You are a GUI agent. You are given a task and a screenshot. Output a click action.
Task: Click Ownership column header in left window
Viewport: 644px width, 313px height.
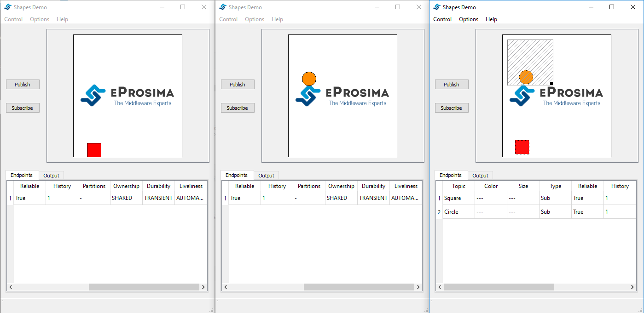coord(126,186)
